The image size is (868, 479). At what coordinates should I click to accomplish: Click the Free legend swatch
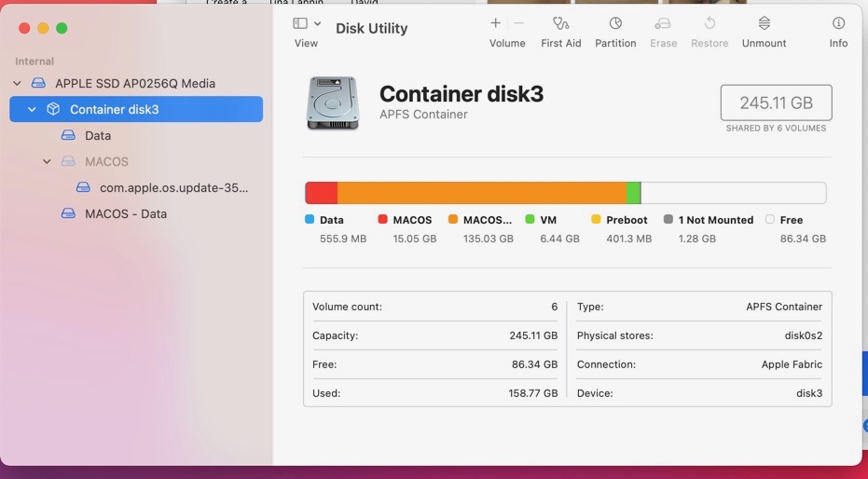(770, 220)
